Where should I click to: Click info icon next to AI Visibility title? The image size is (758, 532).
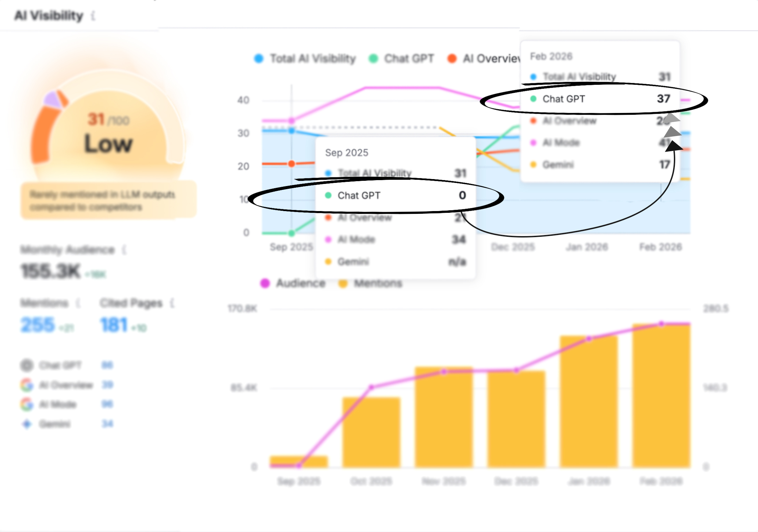coord(93,16)
